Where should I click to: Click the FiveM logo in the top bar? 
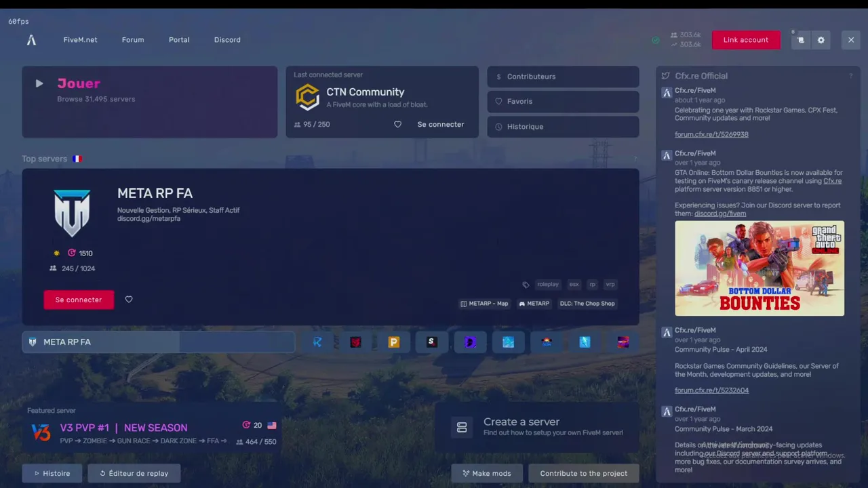[x=31, y=40]
